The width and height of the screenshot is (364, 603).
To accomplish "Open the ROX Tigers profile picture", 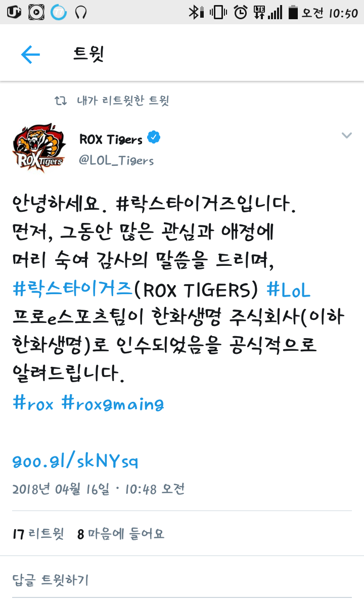I will tap(39, 148).
